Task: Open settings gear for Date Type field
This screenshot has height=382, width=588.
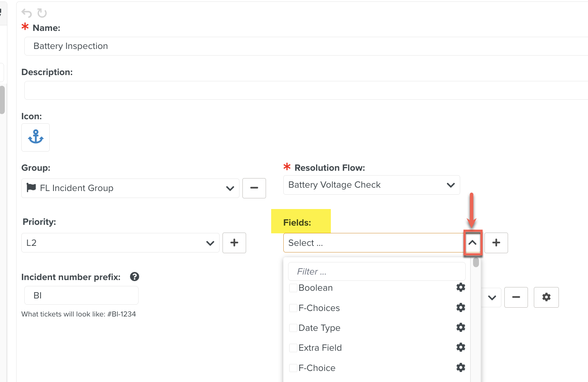Action: 461,328
